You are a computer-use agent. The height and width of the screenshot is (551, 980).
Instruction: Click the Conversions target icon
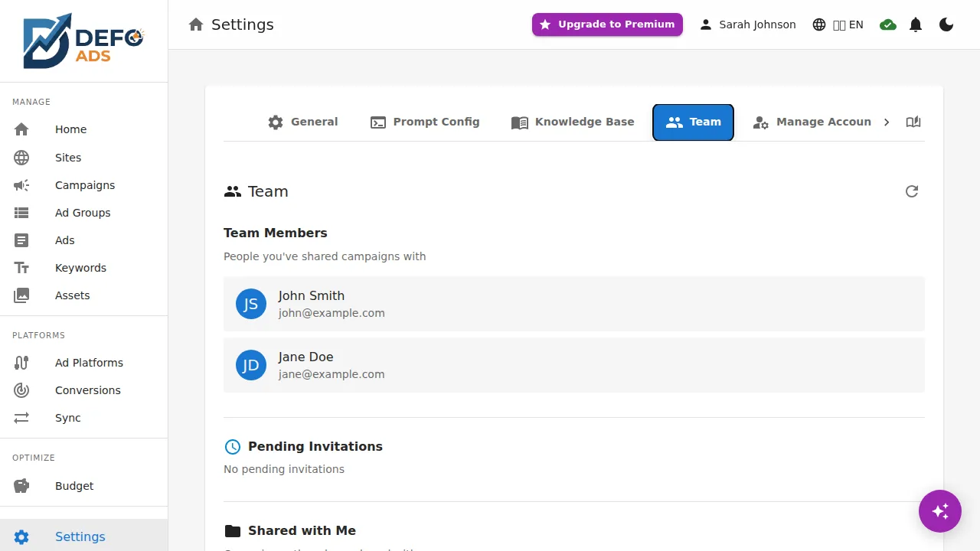click(21, 390)
